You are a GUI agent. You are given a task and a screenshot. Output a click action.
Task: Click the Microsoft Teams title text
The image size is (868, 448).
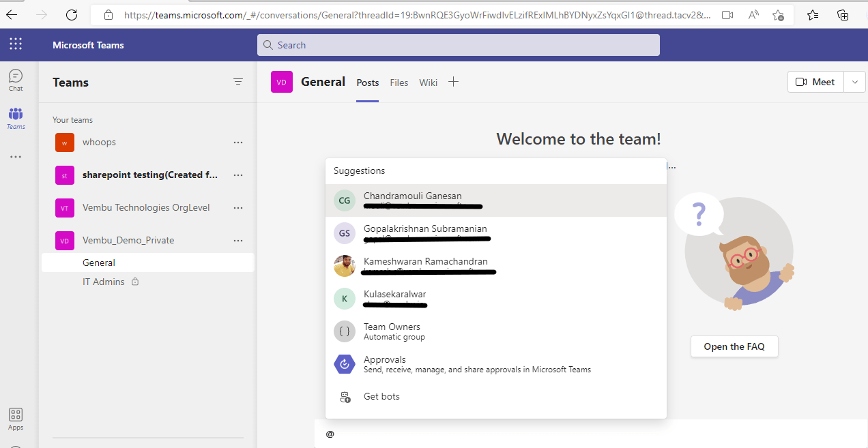[88, 45]
